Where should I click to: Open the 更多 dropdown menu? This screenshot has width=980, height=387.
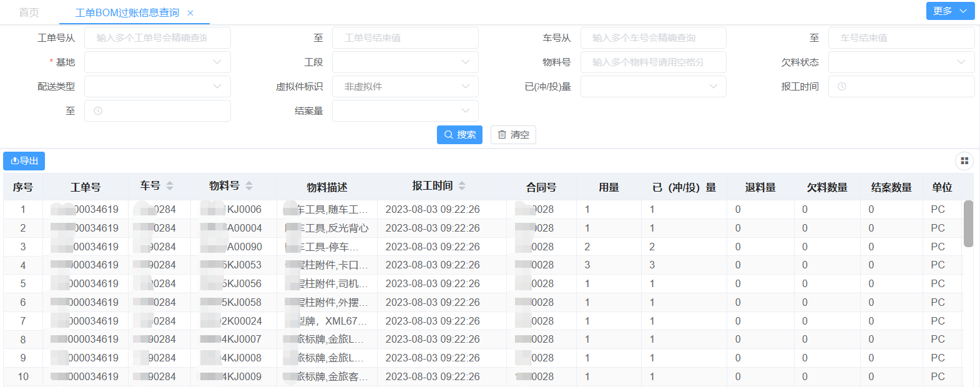pyautogui.click(x=950, y=11)
